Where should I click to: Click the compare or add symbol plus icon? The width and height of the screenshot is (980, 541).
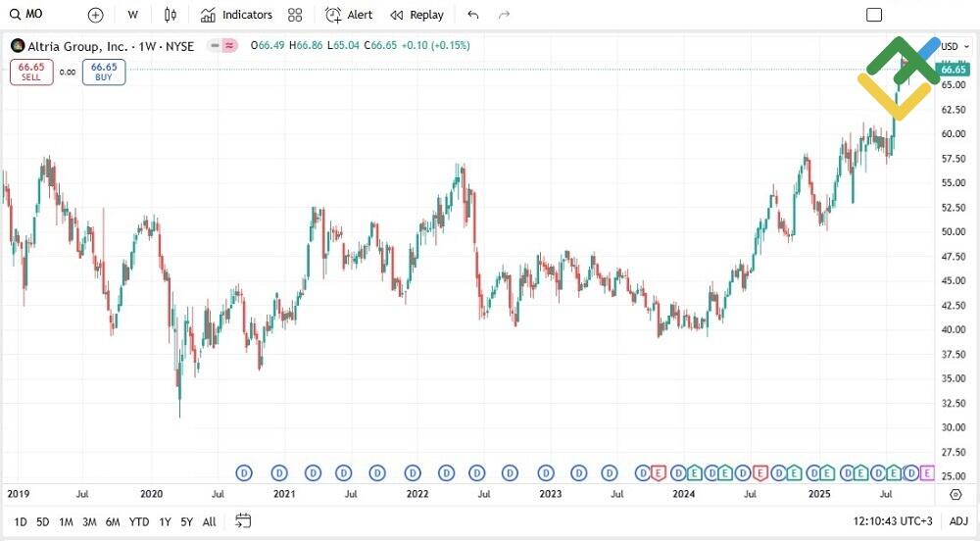click(95, 15)
